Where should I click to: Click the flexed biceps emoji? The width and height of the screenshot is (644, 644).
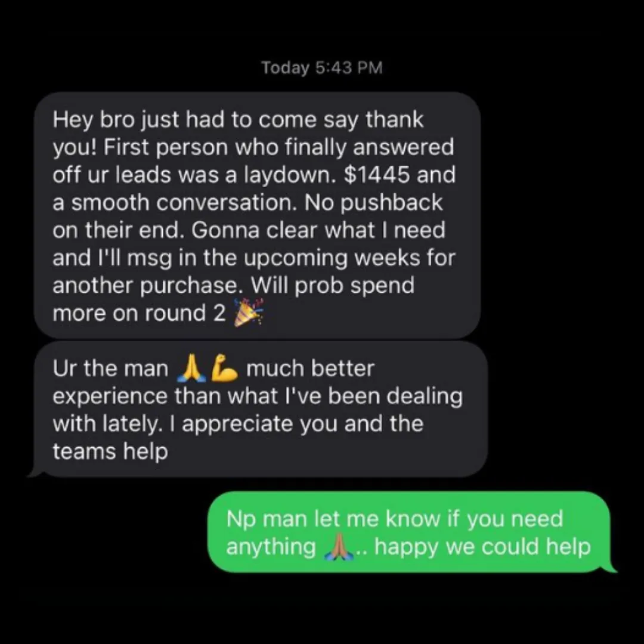pos(225,369)
